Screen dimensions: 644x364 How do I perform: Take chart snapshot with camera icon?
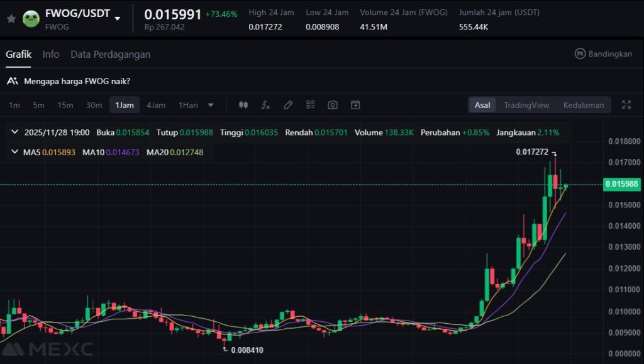point(333,105)
